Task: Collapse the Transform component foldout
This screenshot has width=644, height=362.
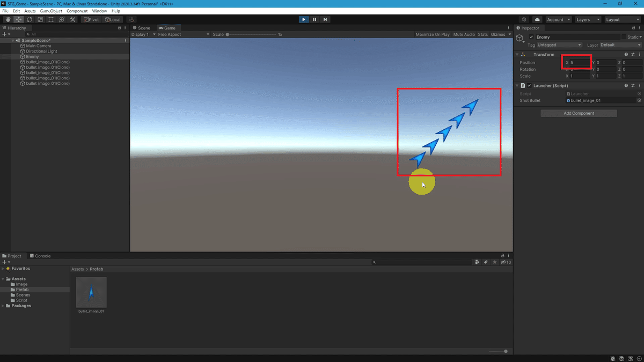Action: (517, 55)
